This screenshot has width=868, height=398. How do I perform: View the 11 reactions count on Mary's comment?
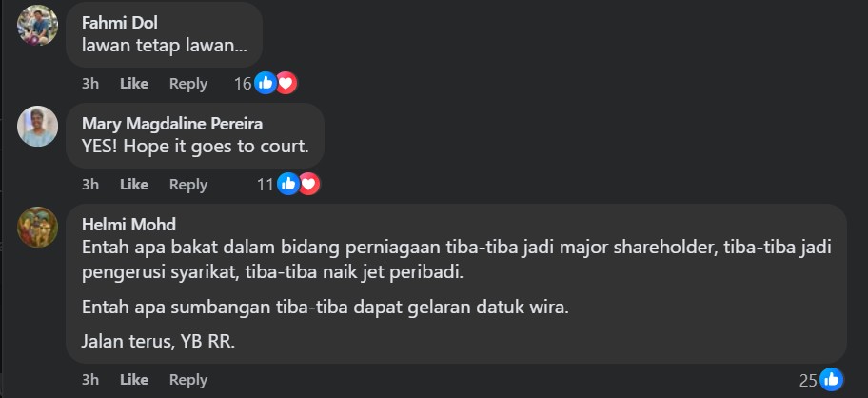click(x=266, y=185)
